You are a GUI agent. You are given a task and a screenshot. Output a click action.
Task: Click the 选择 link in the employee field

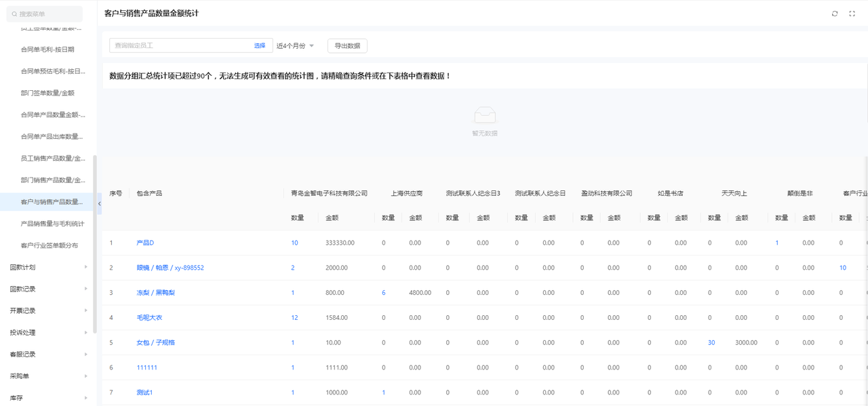coord(260,45)
